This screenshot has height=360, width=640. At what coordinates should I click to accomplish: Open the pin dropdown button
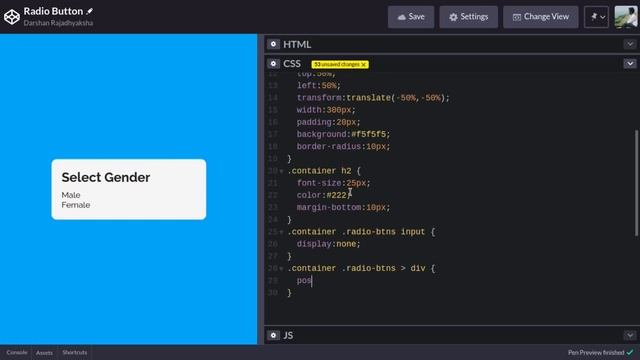pos(596,17)
